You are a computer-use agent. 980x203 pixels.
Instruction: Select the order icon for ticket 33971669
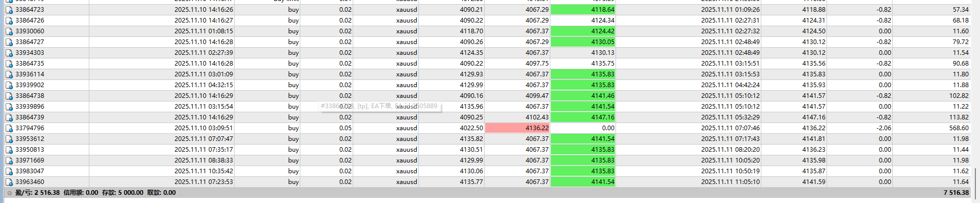click(x=9, y=160)
